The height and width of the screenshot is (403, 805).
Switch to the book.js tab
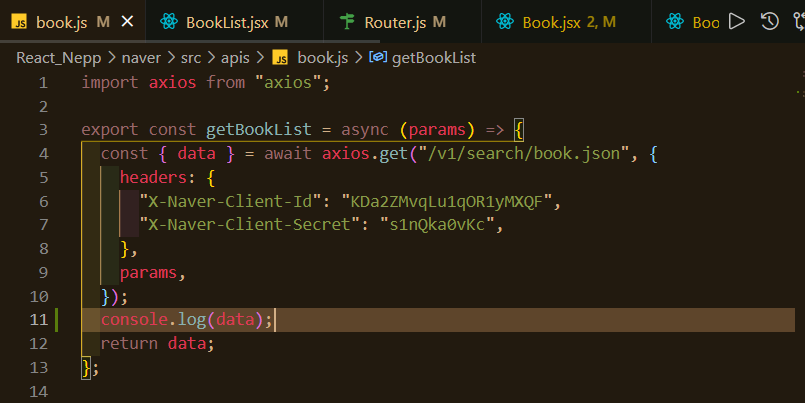tap(72, 22)
